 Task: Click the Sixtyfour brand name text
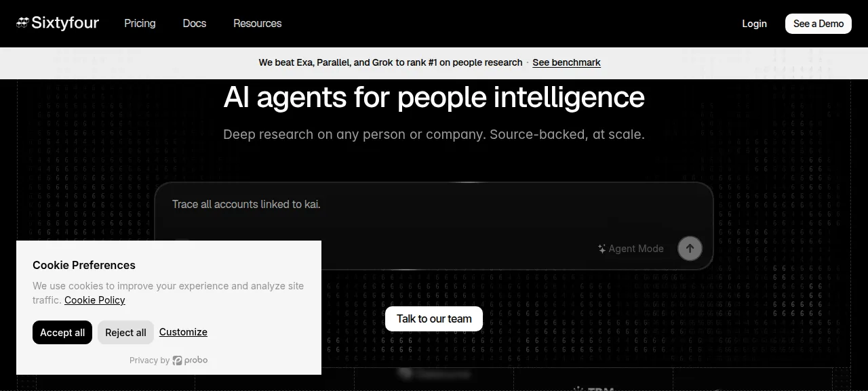[x=65, y=23]
